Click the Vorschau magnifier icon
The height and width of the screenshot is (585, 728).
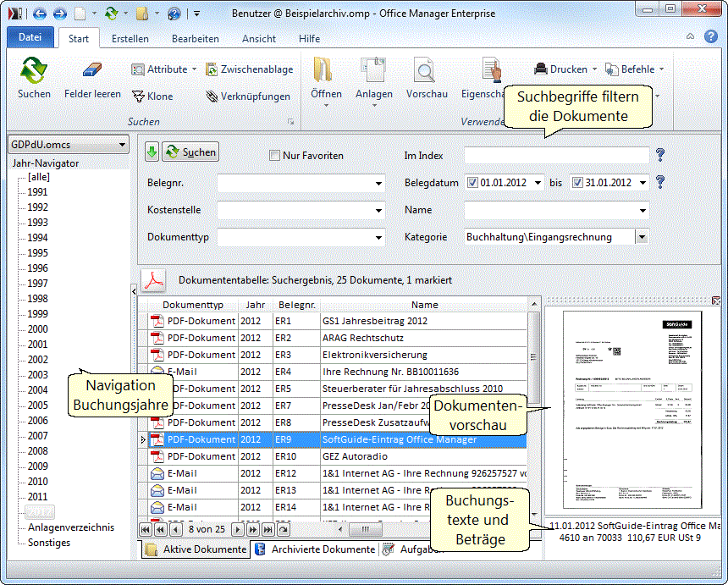coord(424,69)
